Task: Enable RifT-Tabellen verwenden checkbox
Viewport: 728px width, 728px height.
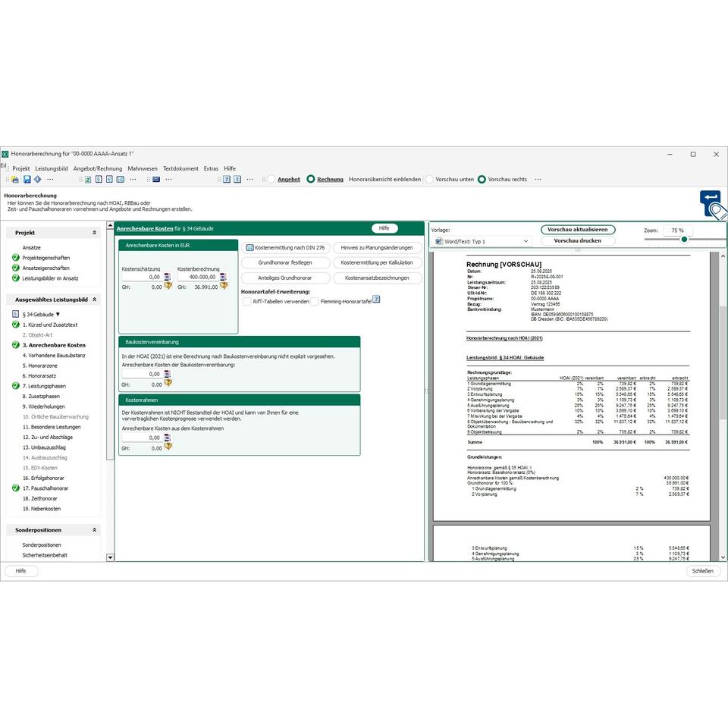Action: point(247,301)
